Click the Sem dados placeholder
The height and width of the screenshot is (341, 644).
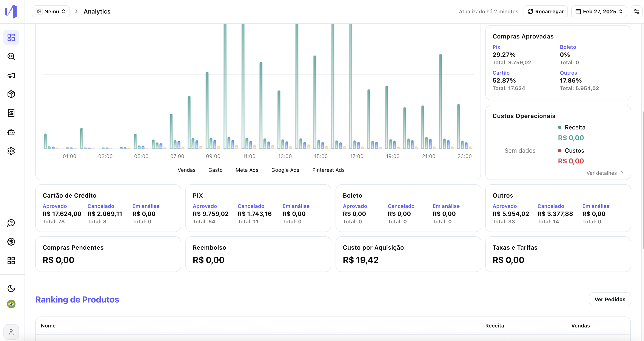[520, 150]
